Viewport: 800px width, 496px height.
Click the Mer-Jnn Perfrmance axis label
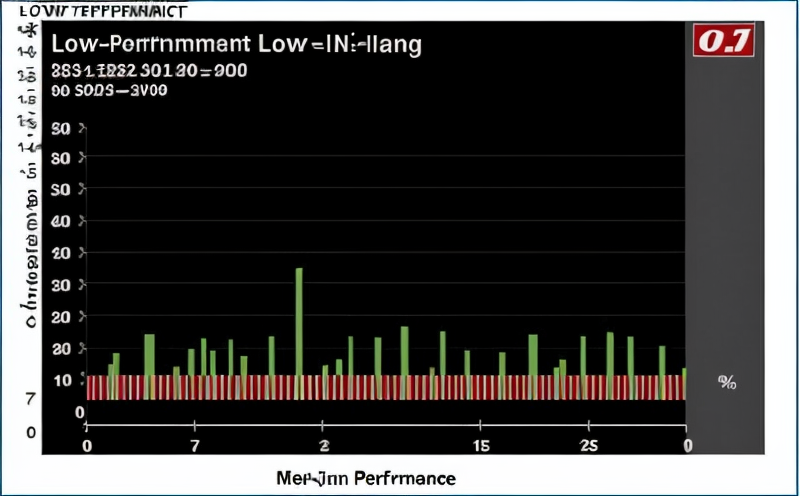[365, 478]
